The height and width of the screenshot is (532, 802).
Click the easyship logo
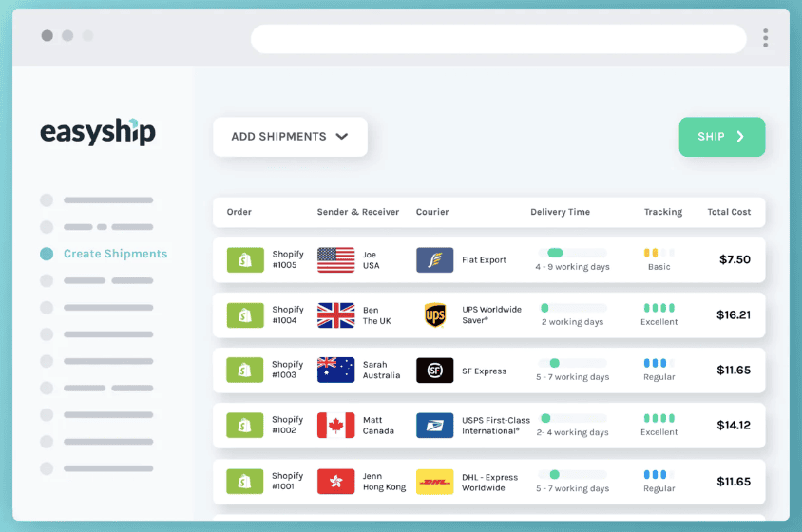pyautogui.click(x=98, y=132)
